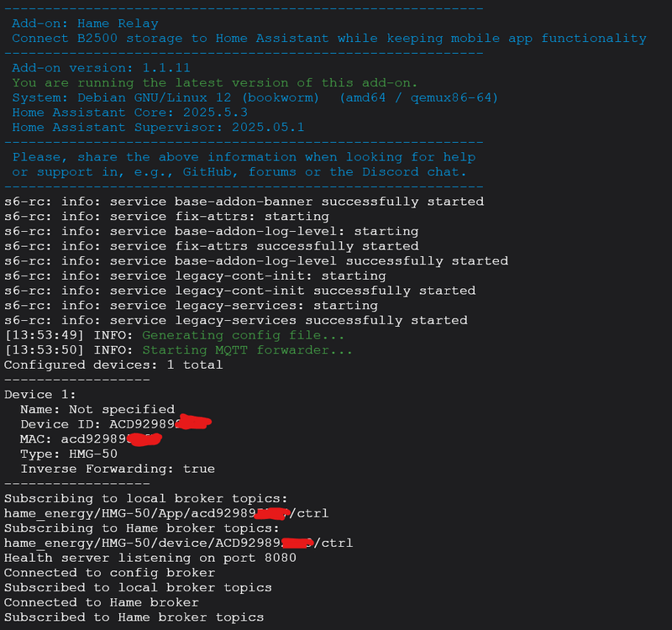
Task: Click the hame_energy/HMG-50/device ctrl topic line
Action: click(x=179, y=543)
